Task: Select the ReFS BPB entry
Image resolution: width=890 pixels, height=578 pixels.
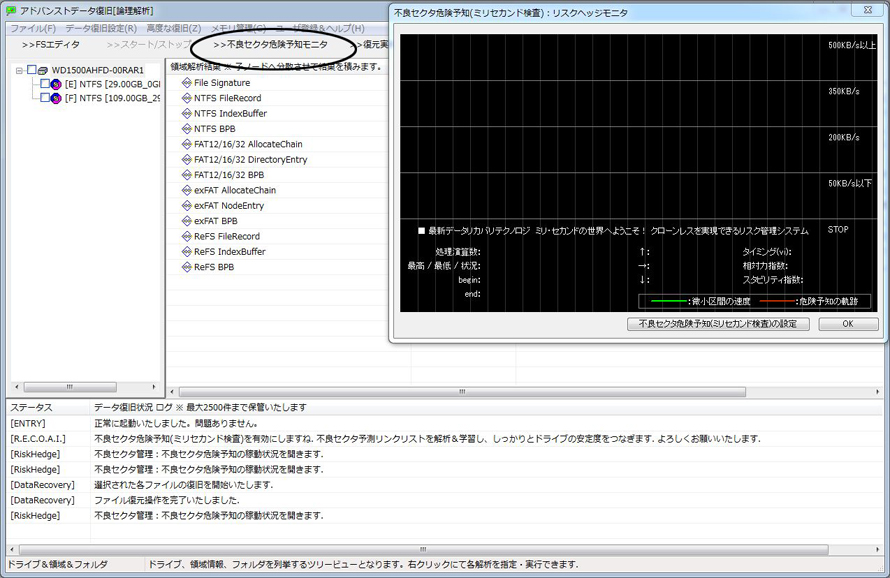Action: tap(214, 267)
